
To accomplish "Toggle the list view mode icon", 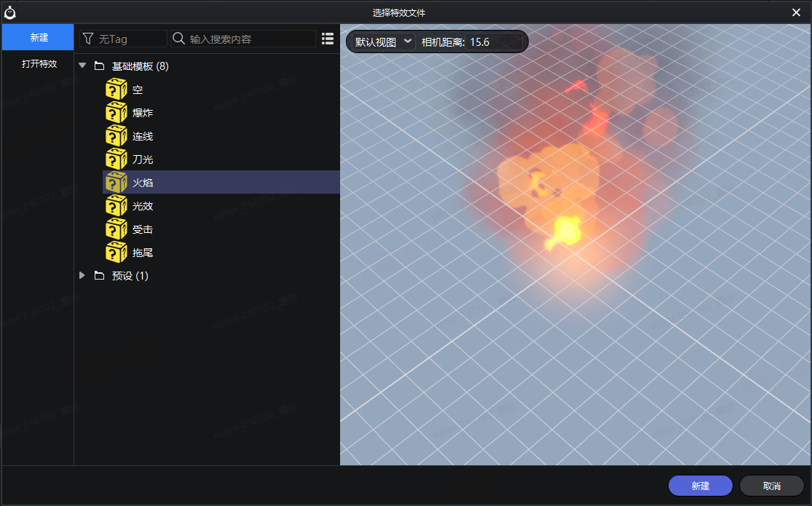I will click(x=328, y=39).
